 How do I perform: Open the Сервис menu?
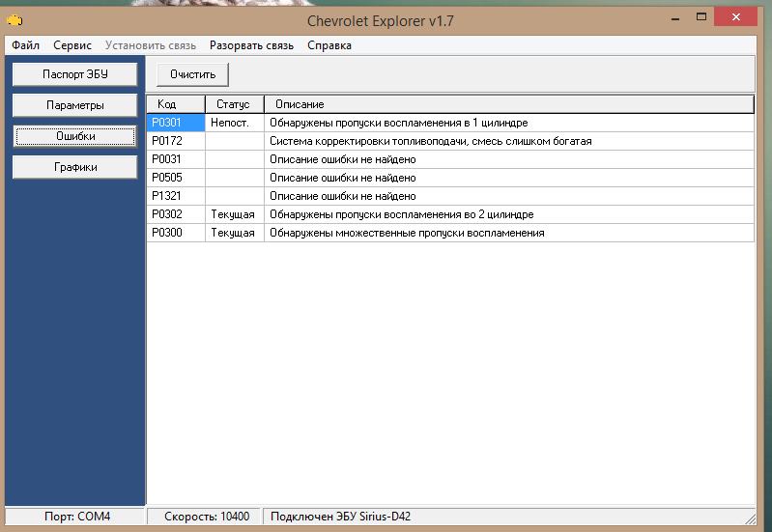click(x=72, y=45)
